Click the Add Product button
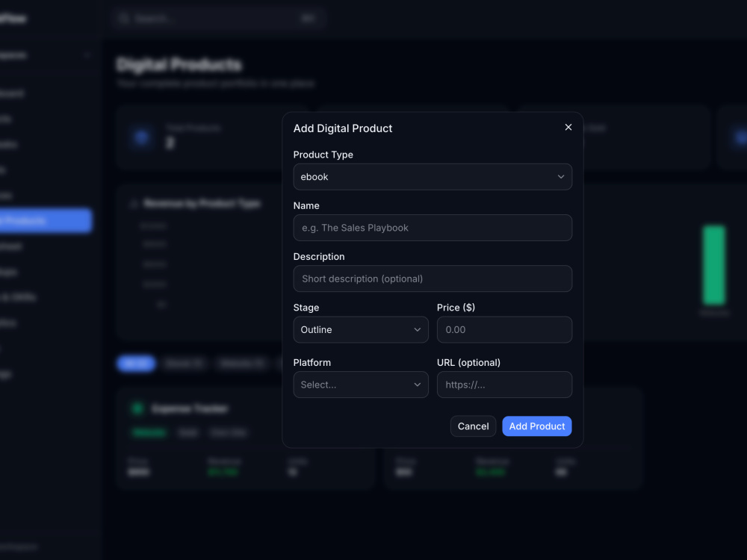 point(537,426)
